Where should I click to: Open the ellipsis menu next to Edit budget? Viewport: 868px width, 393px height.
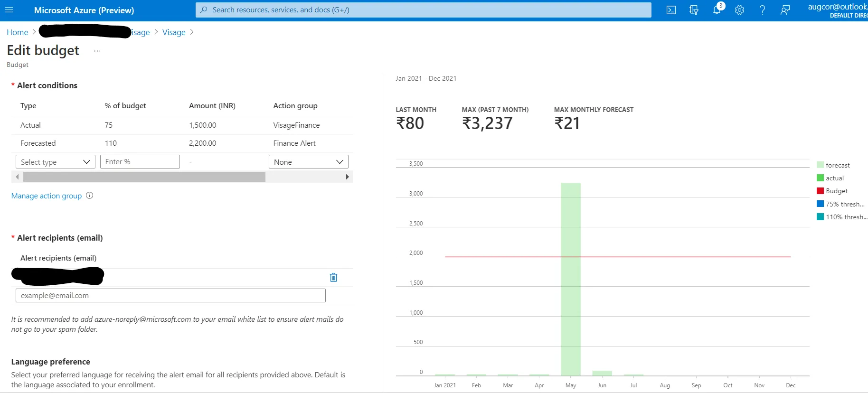point(97,51)
